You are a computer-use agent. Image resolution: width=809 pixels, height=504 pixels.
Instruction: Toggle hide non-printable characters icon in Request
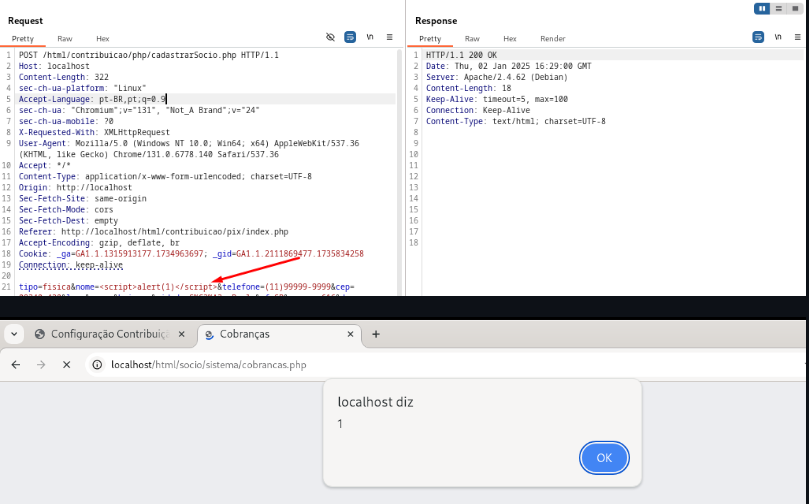click(331, 37)
